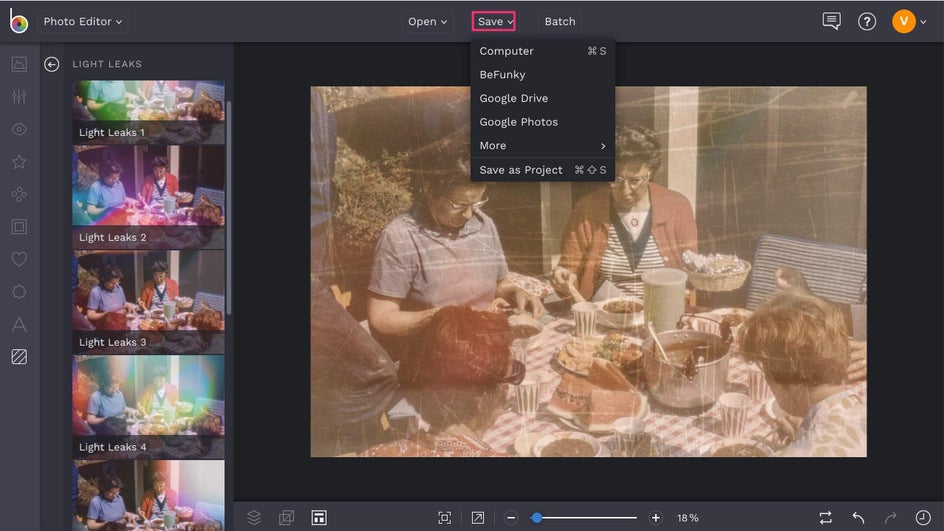
Task: Open the Artsy flower icon
Action: click(x=19, y=194)
